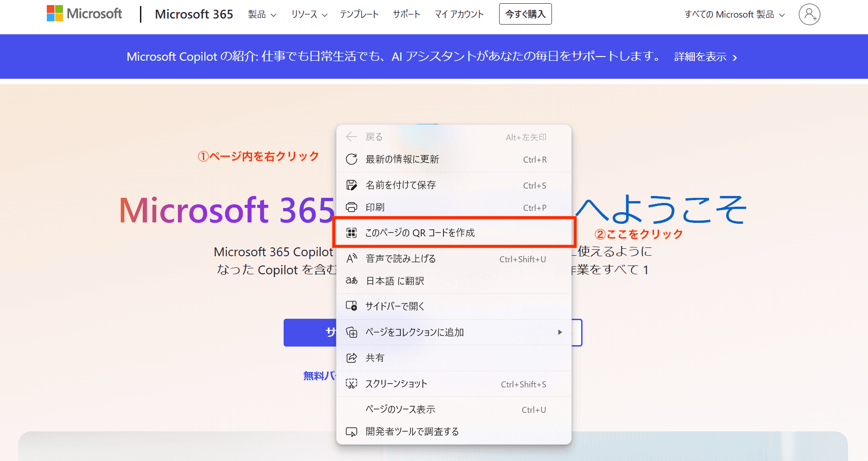The height and width of the screenshot is (461, 868).
Task: Click the Microsoft 365 header link
Action: 194,14
